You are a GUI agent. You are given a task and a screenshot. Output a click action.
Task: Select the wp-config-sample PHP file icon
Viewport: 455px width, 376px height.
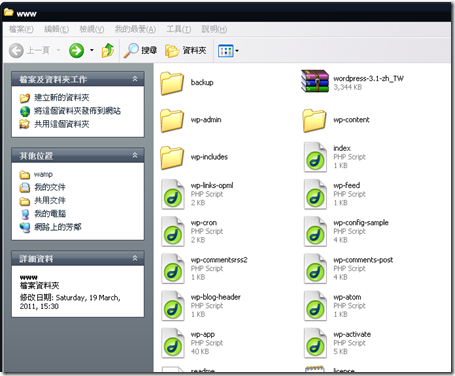(x=315, y=232)
